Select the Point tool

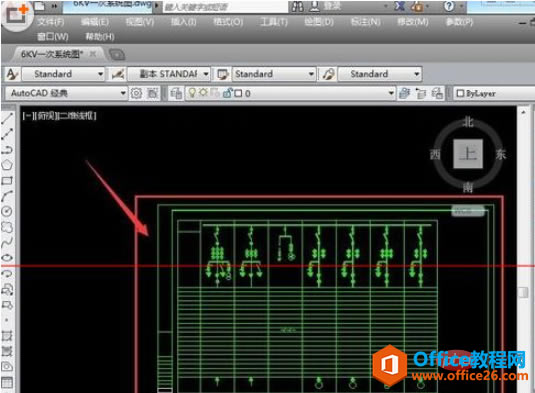[7, 320]
